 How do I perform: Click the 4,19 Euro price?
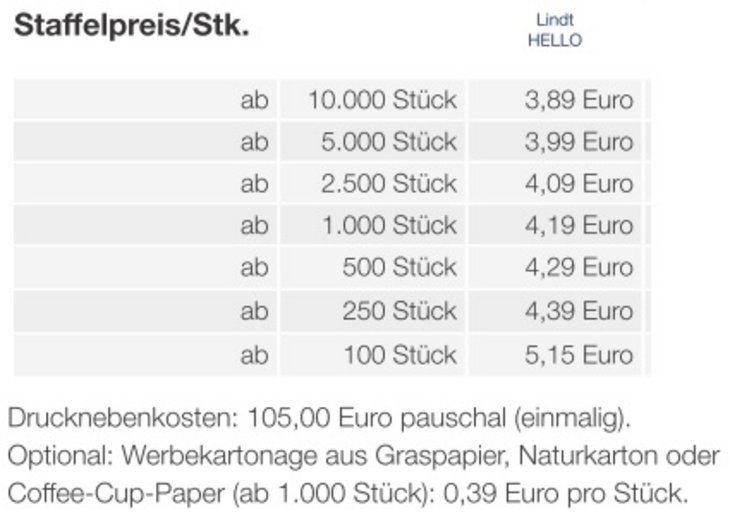(578, 226)
